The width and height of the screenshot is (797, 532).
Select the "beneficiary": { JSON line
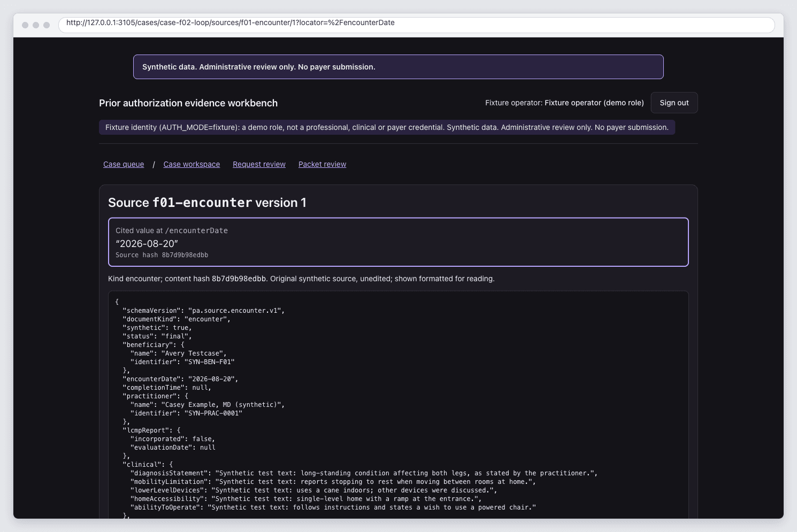tap(154, 345)
